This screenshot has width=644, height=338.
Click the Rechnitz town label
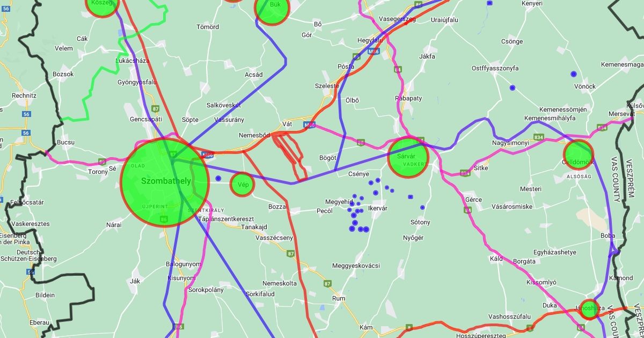[x=24, y=95]
